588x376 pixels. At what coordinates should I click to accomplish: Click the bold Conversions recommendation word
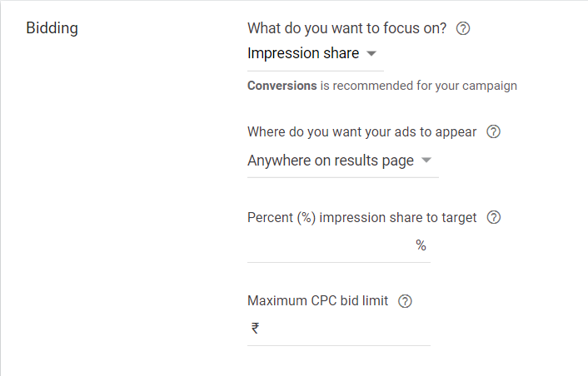coord(282,86)
